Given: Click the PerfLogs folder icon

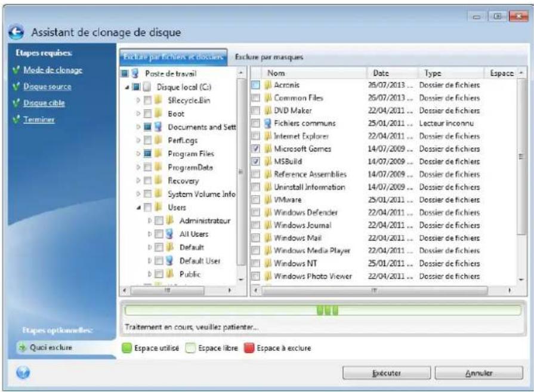Looking at the screenshot, I should pyautogui.click(x=158, y=140).
